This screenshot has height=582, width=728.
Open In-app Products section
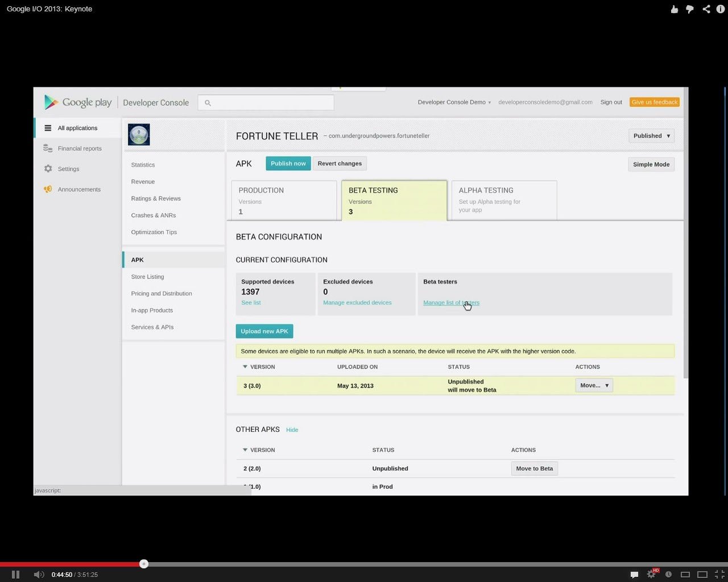coord(152,310)
